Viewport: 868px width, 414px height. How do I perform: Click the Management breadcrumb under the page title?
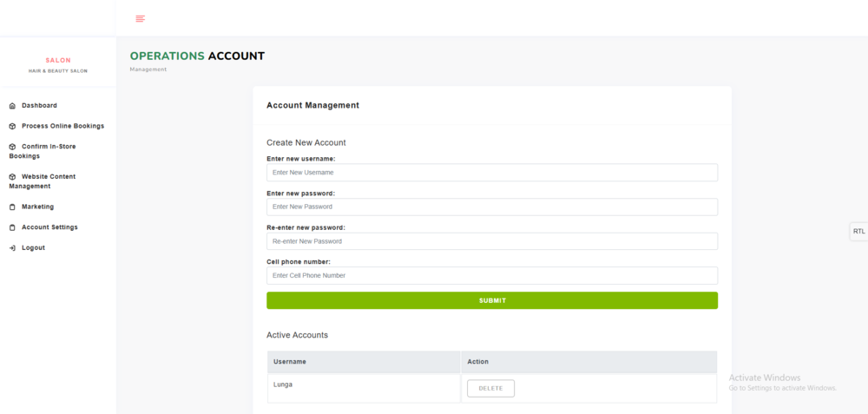coord(148,69)
